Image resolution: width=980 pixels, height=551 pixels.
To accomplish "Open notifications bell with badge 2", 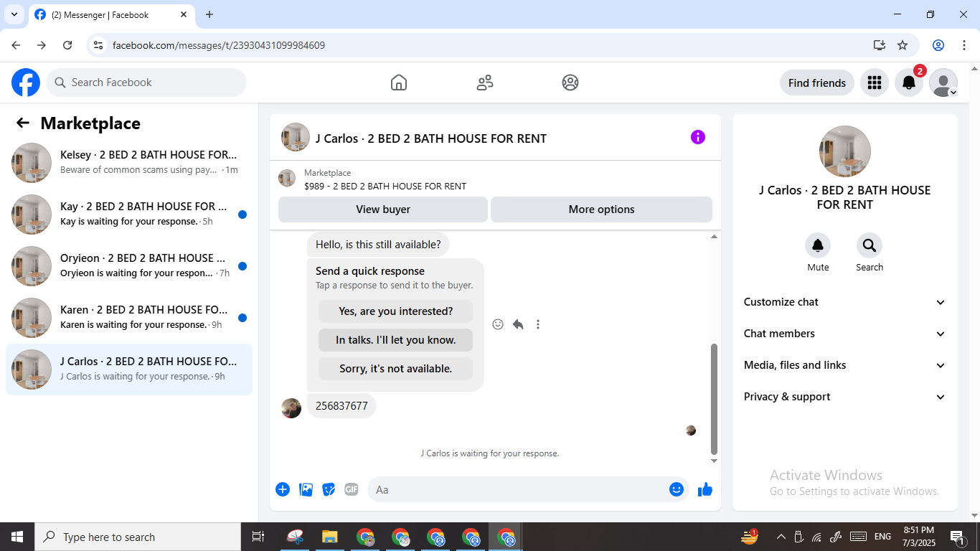I will click(x=909, y=83).
